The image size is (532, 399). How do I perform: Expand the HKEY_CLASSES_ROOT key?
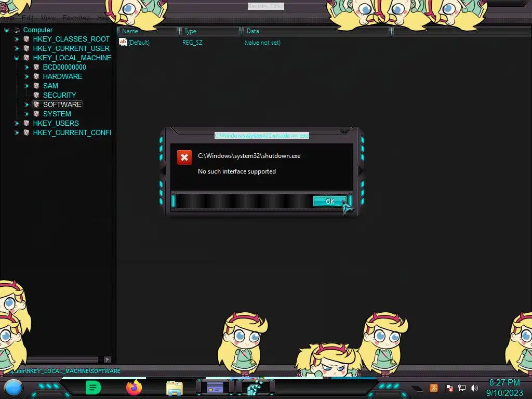pos(16,39)
